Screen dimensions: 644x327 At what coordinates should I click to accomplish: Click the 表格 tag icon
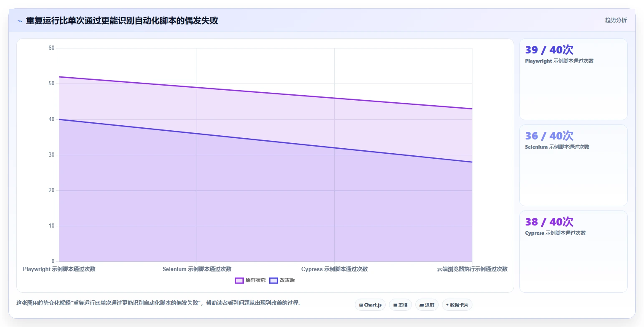[x=395, y=305]
